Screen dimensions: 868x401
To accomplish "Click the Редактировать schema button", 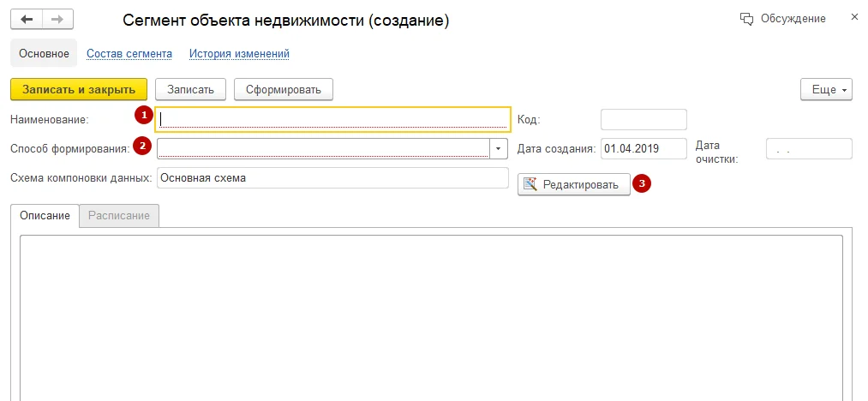I will (573, 184).
